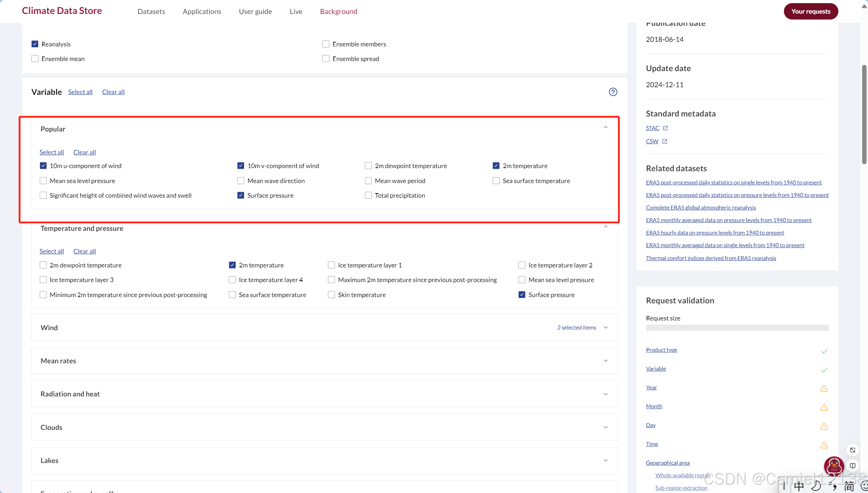Click the CSW external link icon
This screenshot has height=493, width=868.
tap(665, 141)
